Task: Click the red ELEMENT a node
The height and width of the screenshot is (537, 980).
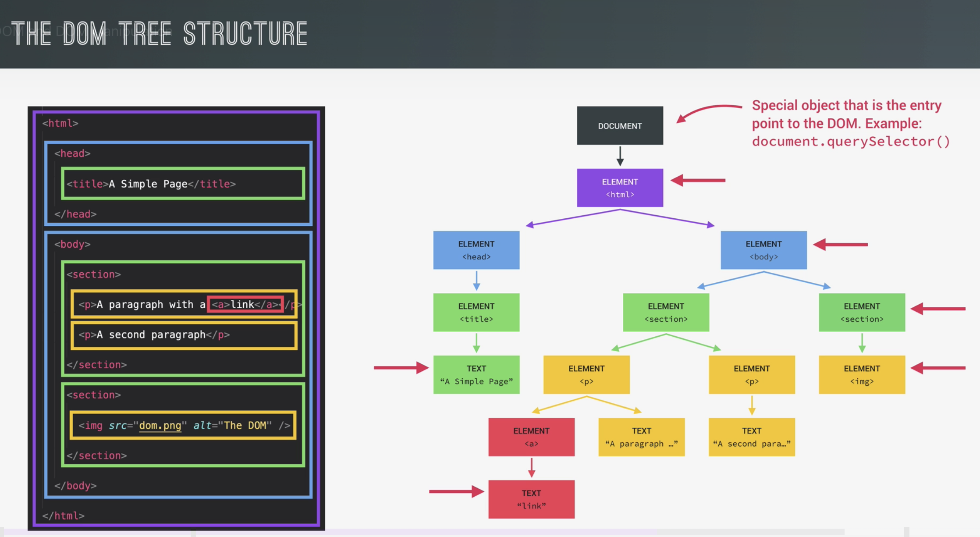Action: pyautogui.click(x=531, y=437)
